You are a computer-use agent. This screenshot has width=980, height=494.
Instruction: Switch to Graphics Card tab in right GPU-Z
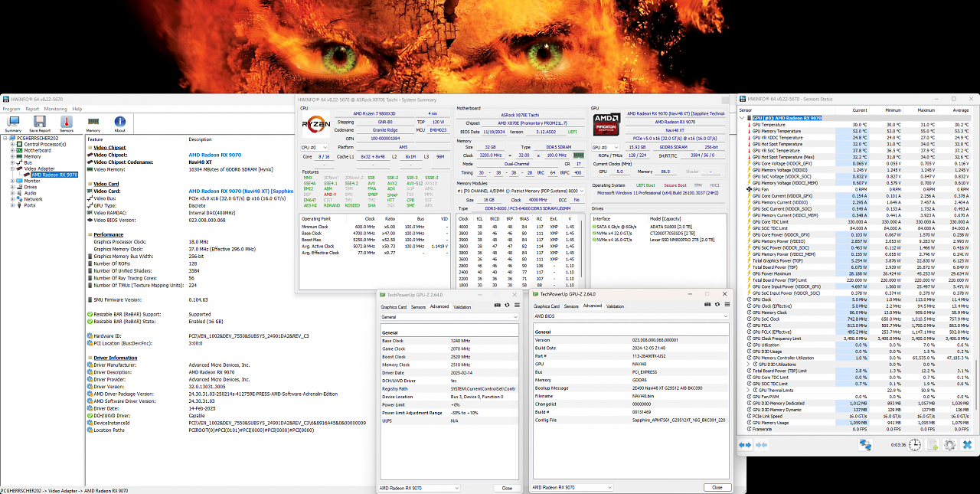[x=547, y=306]
